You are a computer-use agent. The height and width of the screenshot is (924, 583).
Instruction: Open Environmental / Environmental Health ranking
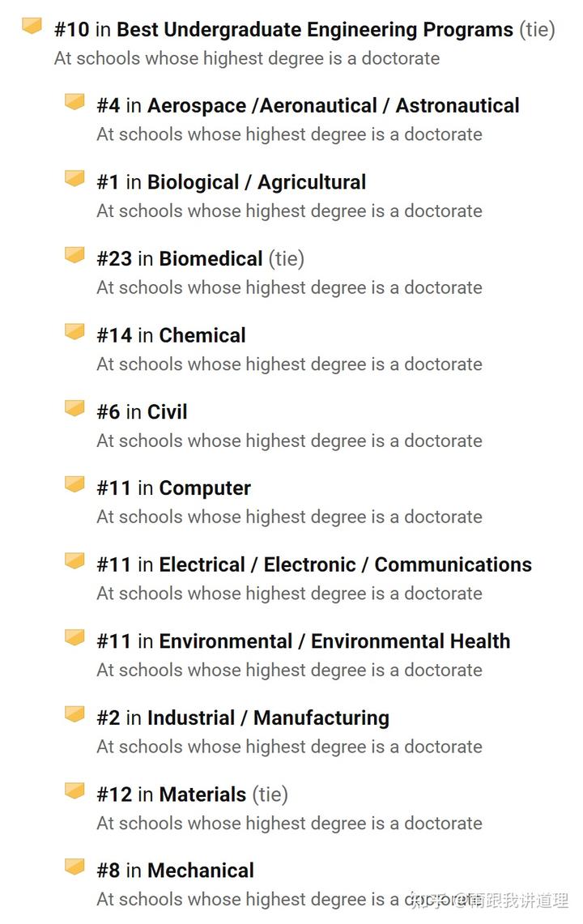[x=334, y=641]
